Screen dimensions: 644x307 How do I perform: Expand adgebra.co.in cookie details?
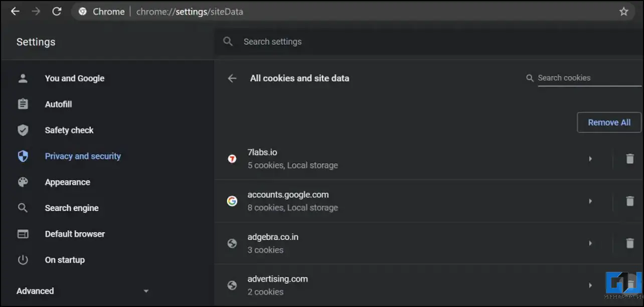pyautogui.click(x=590, y=243)
